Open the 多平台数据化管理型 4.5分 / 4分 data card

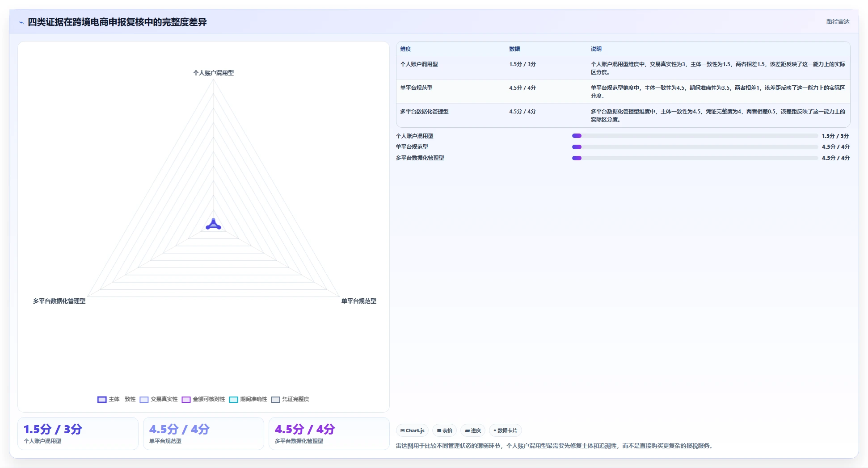click(x=329, y=434)
